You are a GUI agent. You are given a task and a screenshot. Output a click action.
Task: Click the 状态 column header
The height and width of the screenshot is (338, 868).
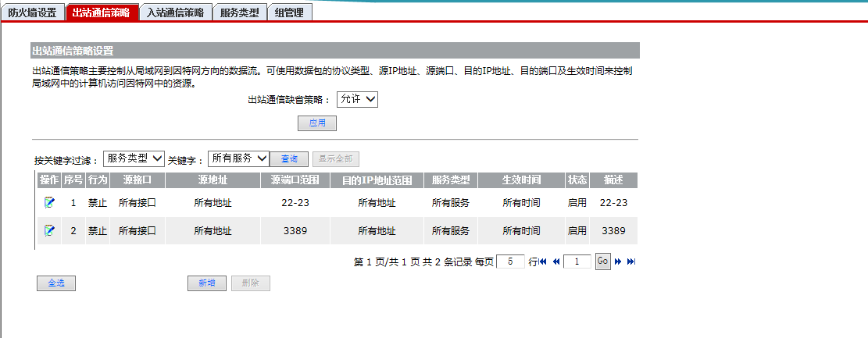pyautogui.click(x=577, y=180)
